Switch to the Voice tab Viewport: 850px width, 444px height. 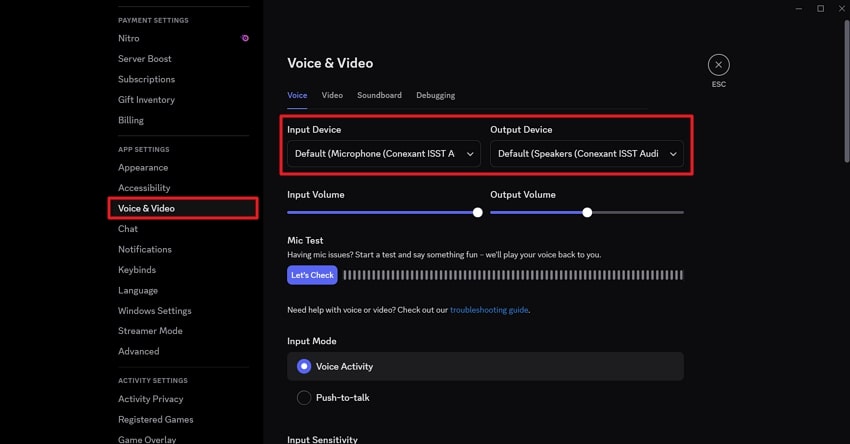297,95
